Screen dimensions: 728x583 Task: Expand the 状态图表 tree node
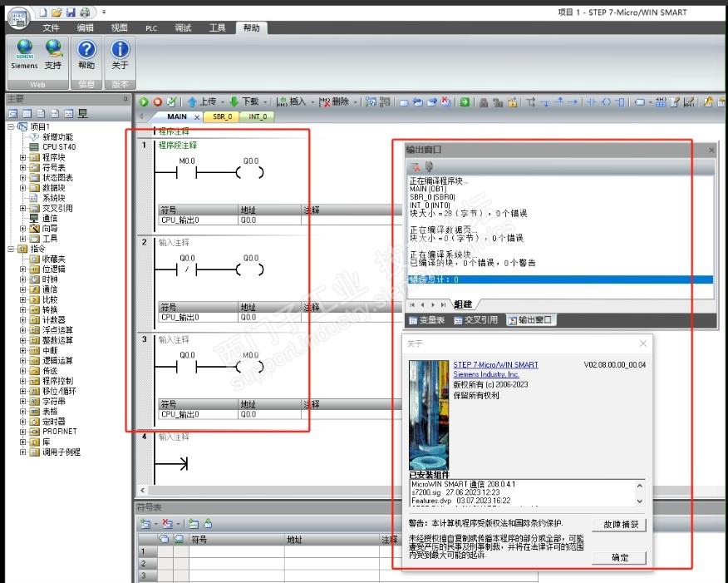(22, 178)
